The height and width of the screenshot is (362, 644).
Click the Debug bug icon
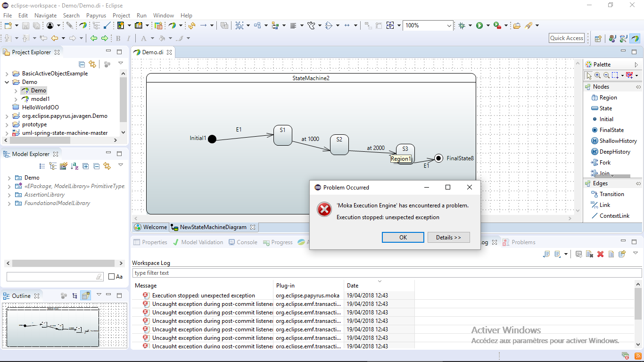[x=462, y=25]
